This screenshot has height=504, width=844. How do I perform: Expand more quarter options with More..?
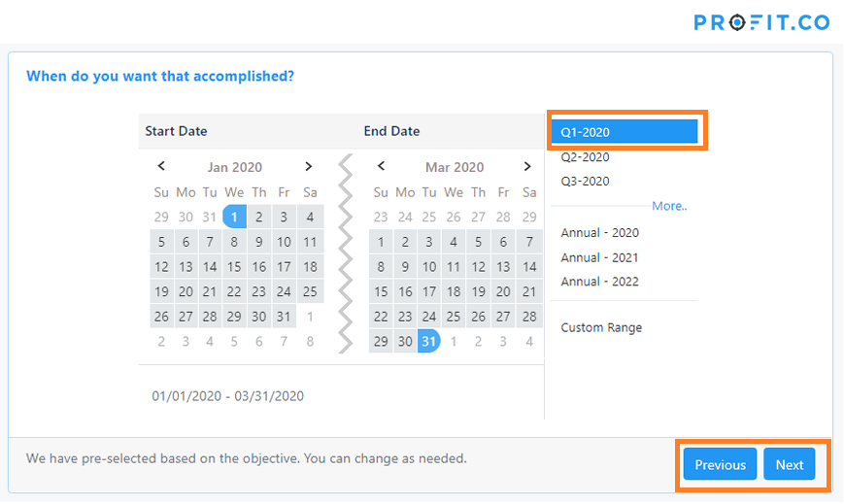668,206
